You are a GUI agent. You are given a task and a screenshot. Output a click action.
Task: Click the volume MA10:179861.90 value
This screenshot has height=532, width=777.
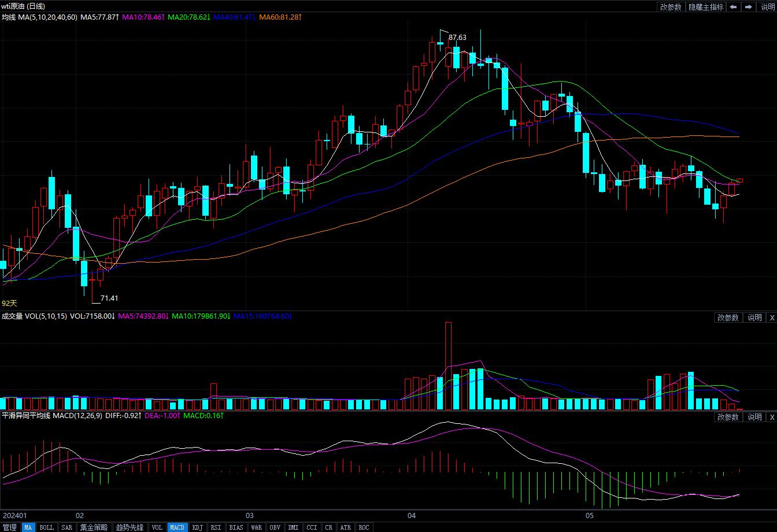coord(202,316)
